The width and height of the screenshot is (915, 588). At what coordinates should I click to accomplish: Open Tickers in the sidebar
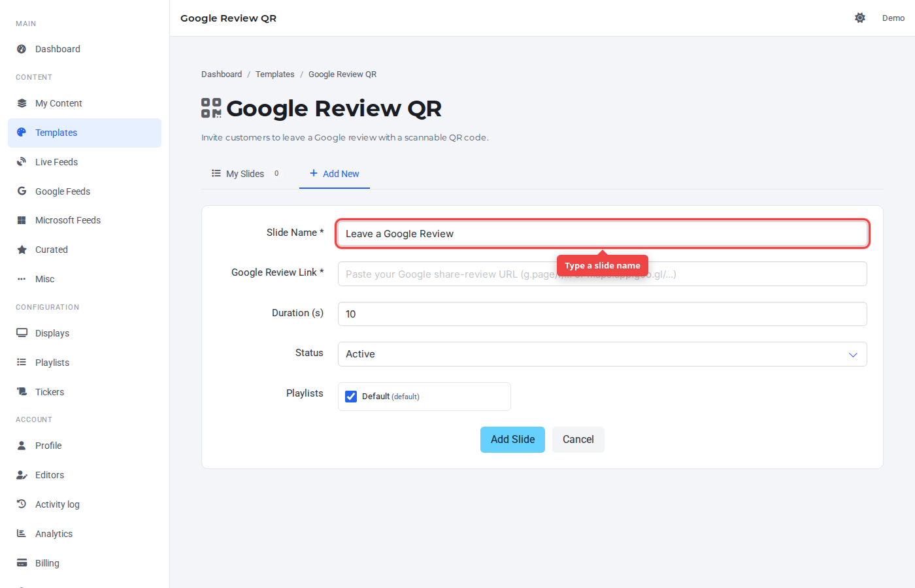coord(84,392)
